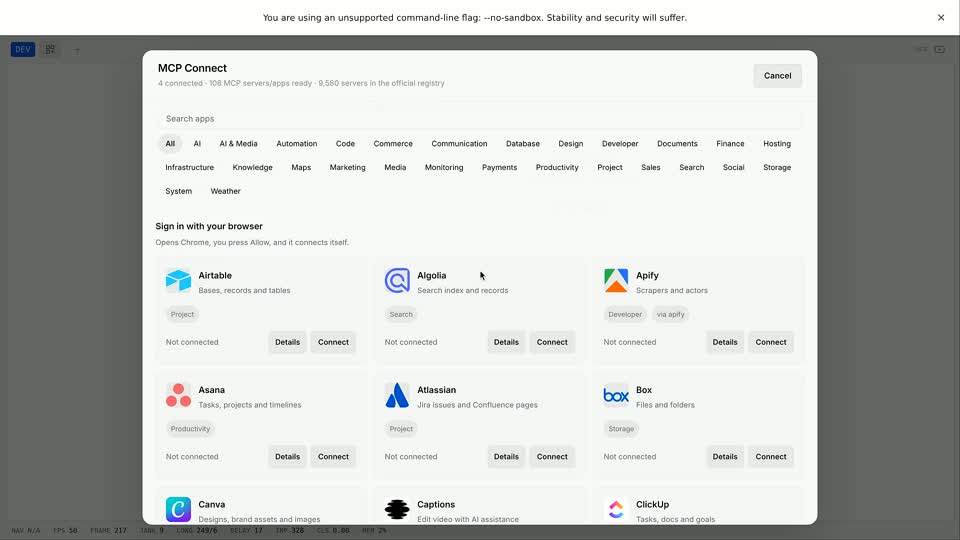This screenshot has width=960, height=540.
Task: Open Details for Algolia
Action: click(x=506, y=342)
